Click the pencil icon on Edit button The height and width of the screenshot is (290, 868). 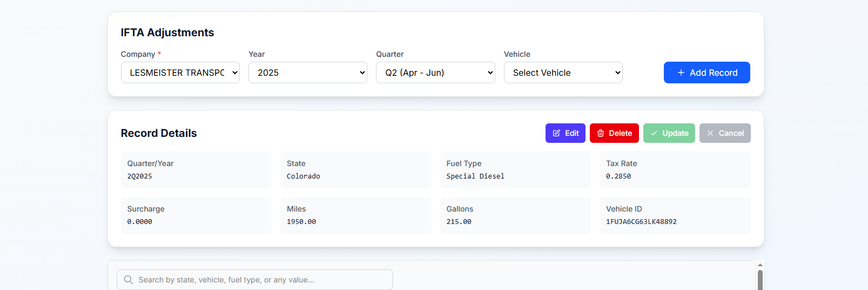(556, 133)
